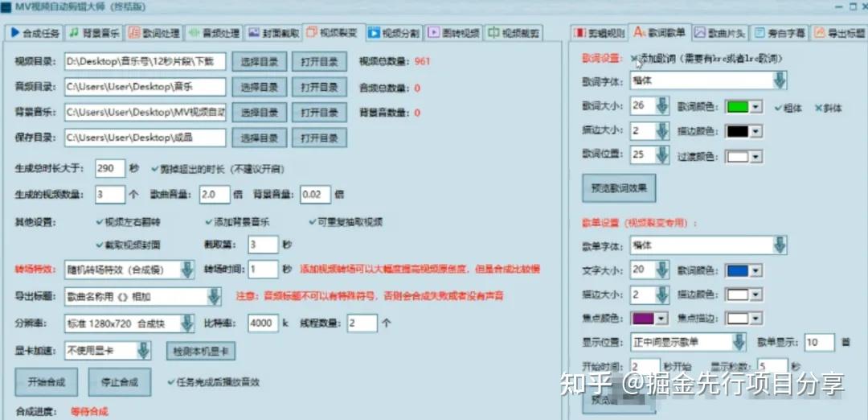Click the 等待合成 progress status text
Viewport: 868px width, 420px height.
pyautogui.click(x=90, y=412)
